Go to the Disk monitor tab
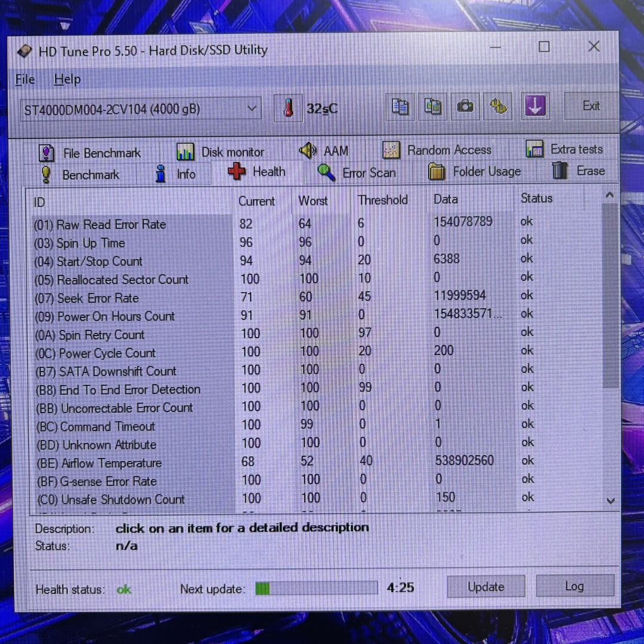This screenshot has width=644, height=644. click(x=221, y=152)
